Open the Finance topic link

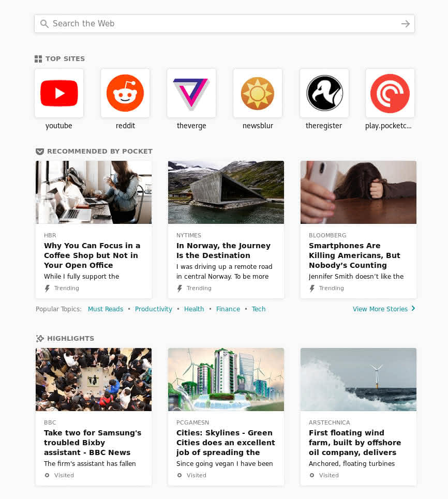pos(228,309)
